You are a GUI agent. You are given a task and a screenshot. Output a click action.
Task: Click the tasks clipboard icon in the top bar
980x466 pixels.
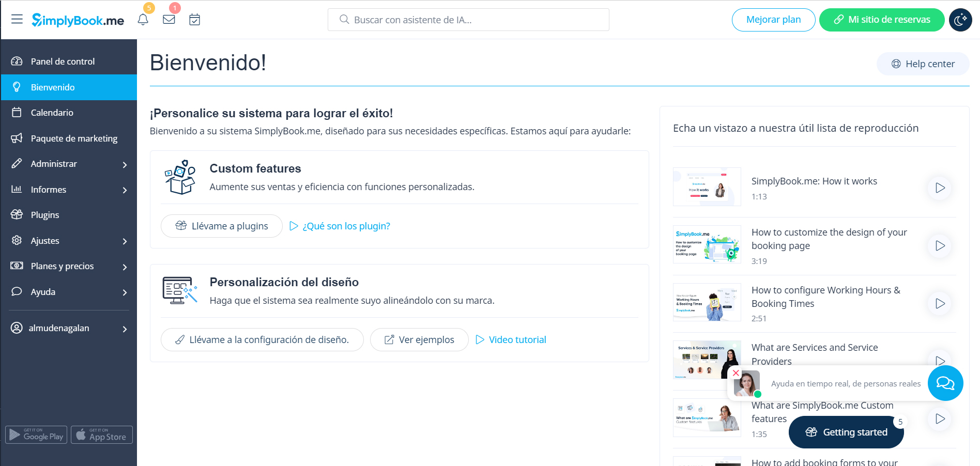click(x=195, y=20)
